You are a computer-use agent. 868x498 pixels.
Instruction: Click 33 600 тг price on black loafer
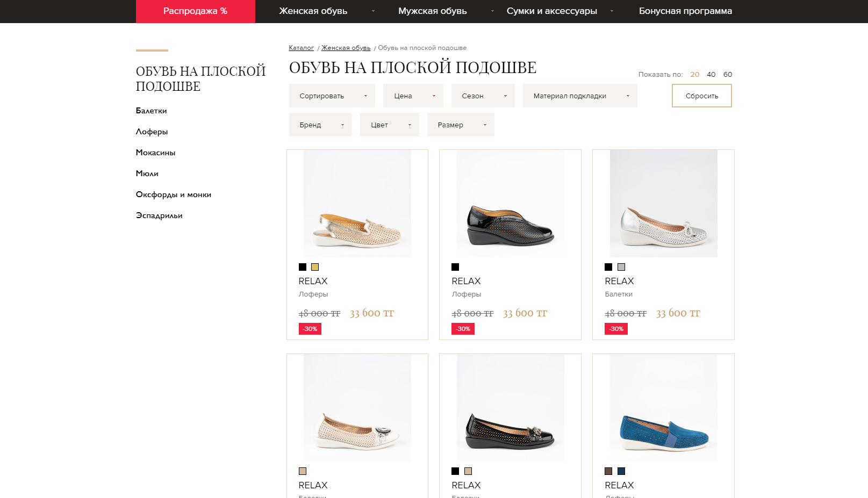tap(525, 313)
